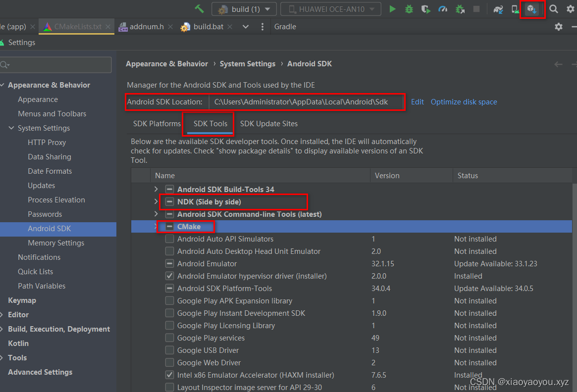Select Memory Settings in settings tree

(x=56, y=243)
